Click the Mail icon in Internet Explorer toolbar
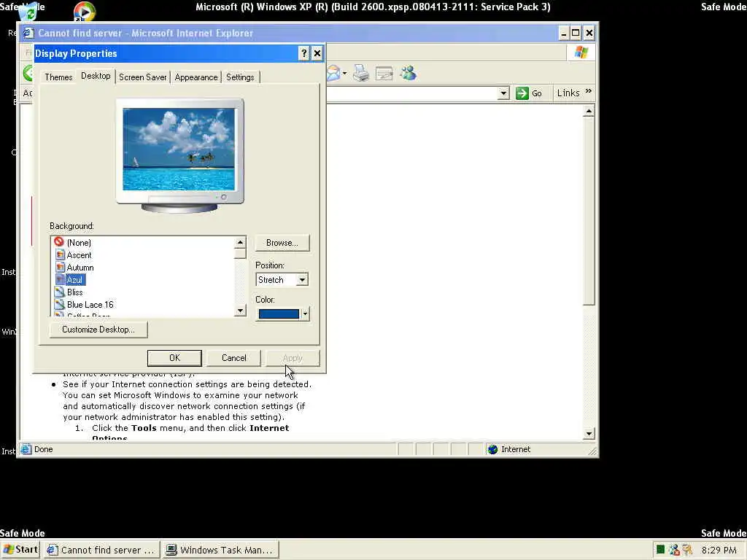Image resolution: width=747 pixels, height=560 pixels. 333,74
